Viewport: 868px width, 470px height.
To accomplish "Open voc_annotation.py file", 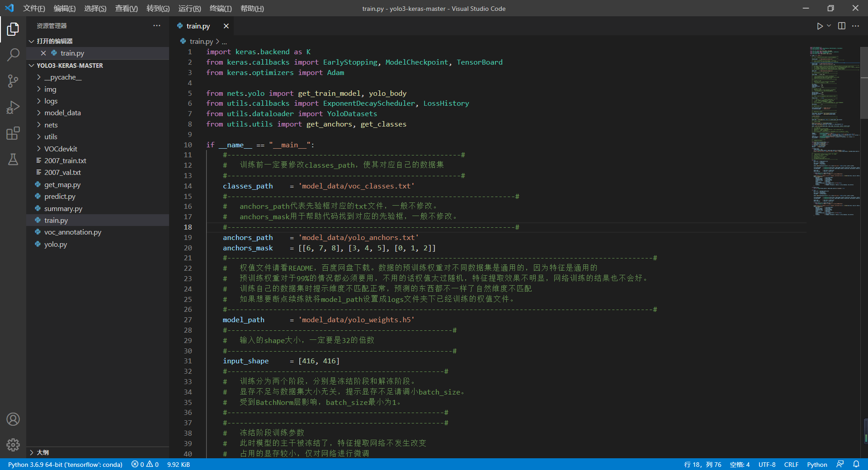I will [x=98, y=232].
